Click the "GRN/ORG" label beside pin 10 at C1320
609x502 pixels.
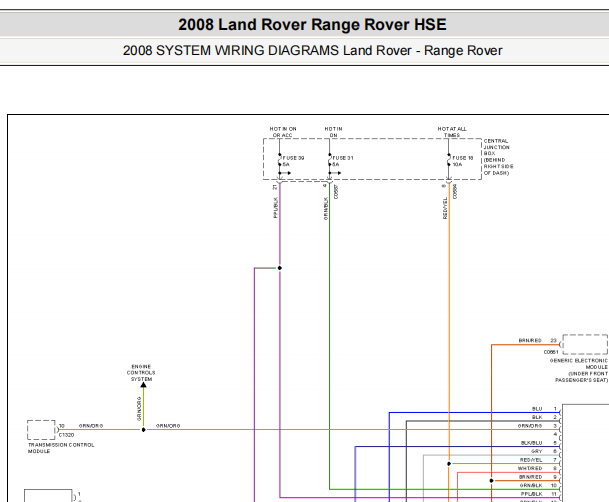coord(91,426)
